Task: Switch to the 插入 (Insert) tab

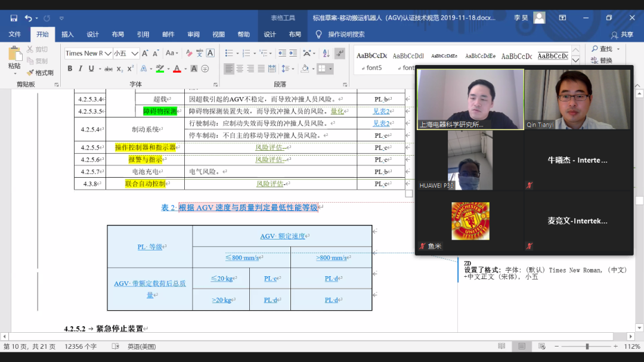Action: pos(67,35)
